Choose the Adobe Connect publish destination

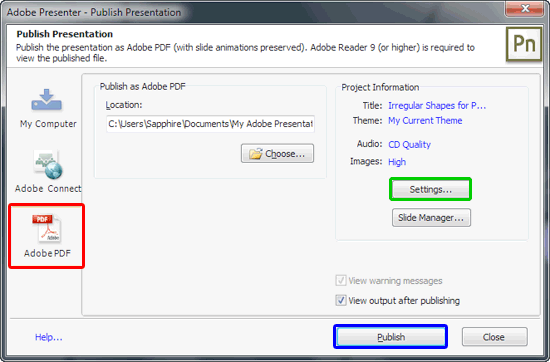click(48, 172)
